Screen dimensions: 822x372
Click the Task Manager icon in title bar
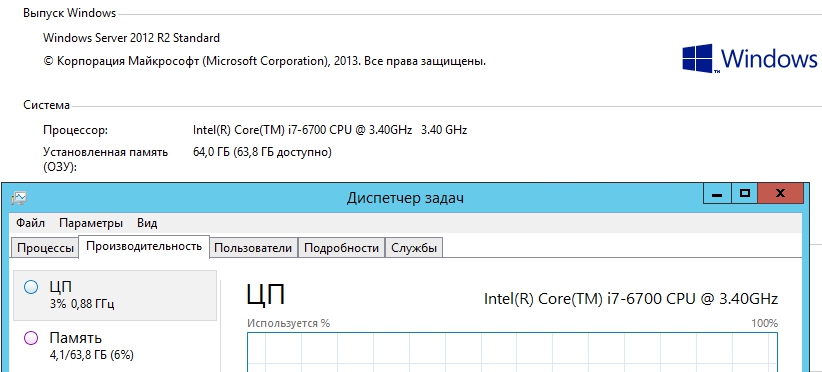(x=18, y=198)
